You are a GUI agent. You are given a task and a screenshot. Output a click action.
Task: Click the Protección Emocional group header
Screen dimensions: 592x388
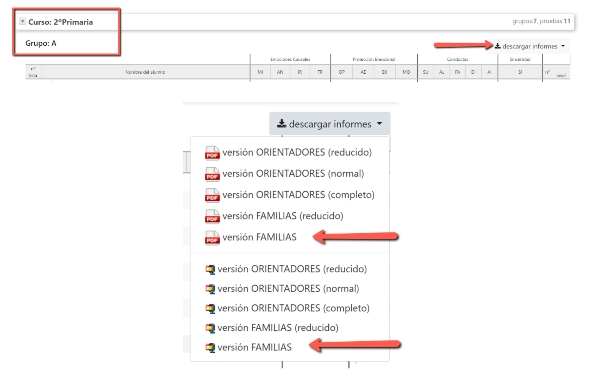374,59
